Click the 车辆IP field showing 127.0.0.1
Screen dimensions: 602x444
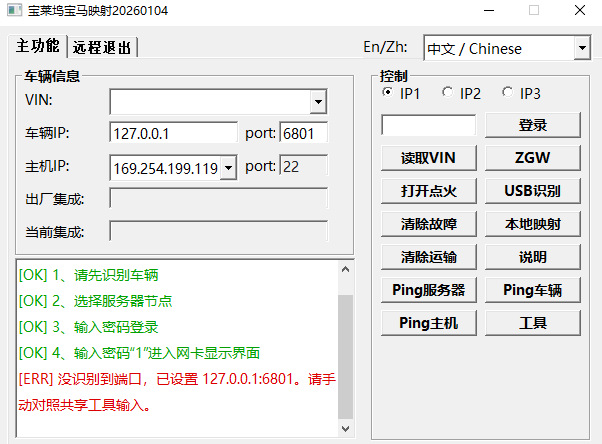click(174, 133)
